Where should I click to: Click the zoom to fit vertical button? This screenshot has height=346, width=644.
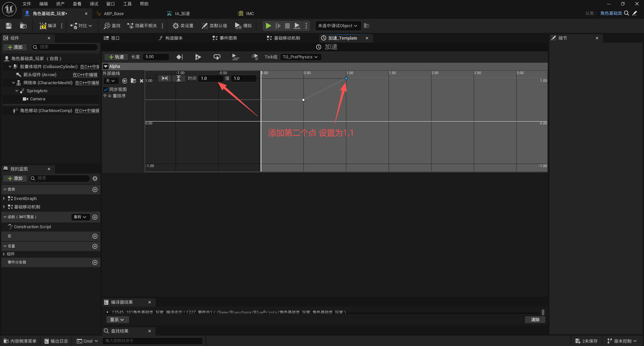179,78
